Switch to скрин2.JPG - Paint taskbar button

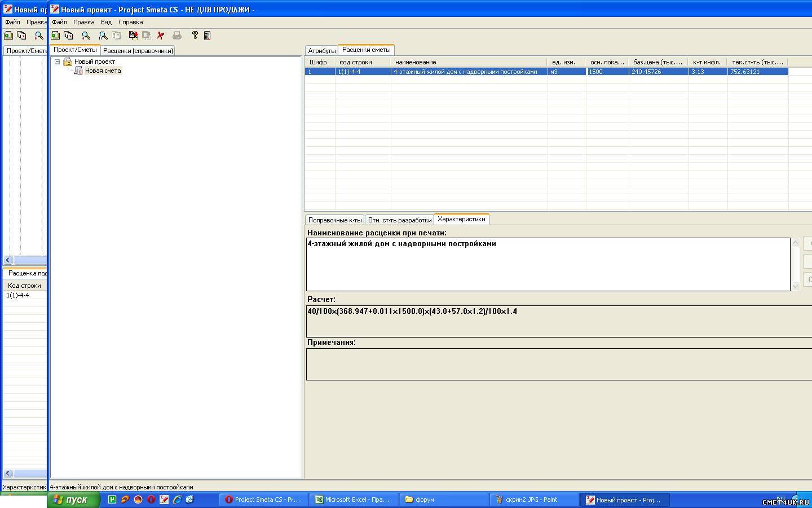pos(535,500)
